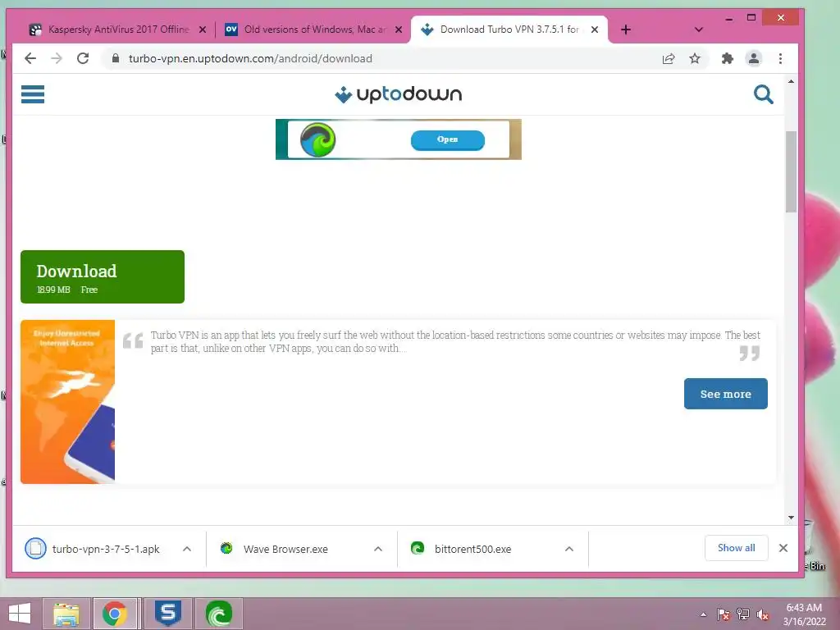Open the Windows Start menu
This screenshot has height=630, width=840.
click(20, 614)
